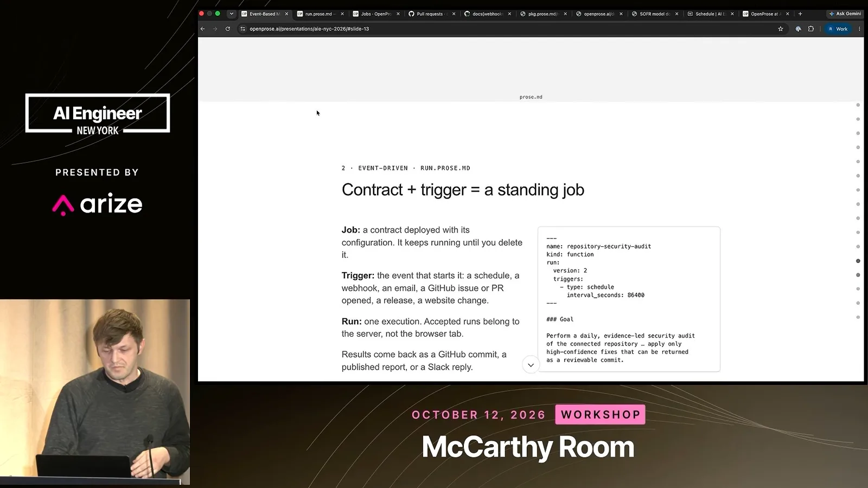Screen dimensions: 868x488
Task: Close the SOFR model tab
Action: coord(677,14)
